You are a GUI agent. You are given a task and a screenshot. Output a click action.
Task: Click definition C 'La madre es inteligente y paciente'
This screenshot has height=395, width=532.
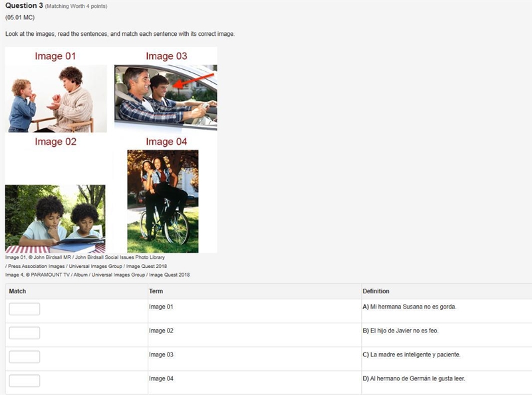tap(412, 354)
